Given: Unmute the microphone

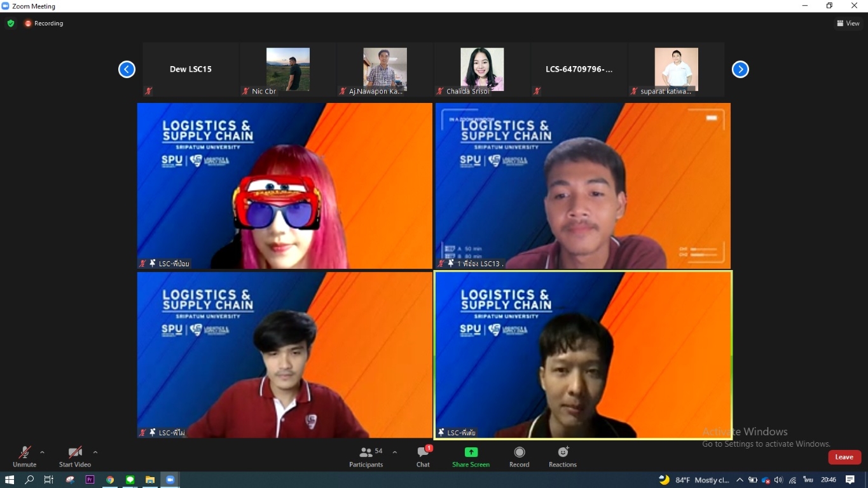Looking at the screenshot, I should pos(24,456).
